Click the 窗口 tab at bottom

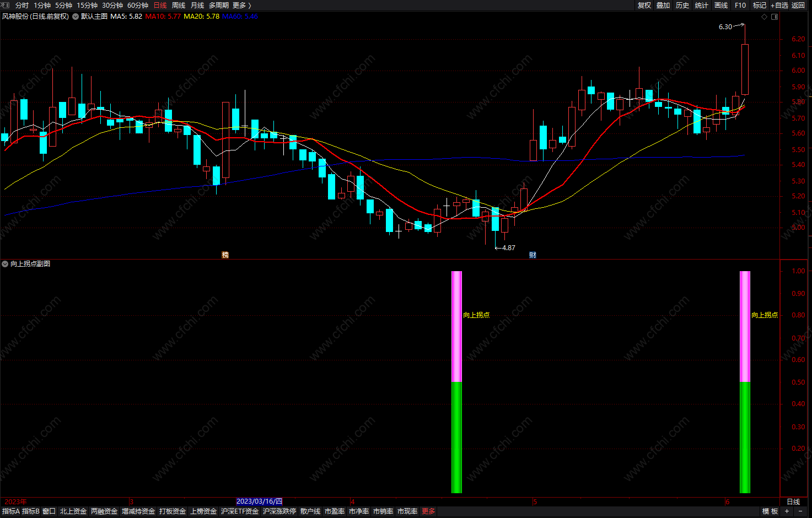pos(49,511)
